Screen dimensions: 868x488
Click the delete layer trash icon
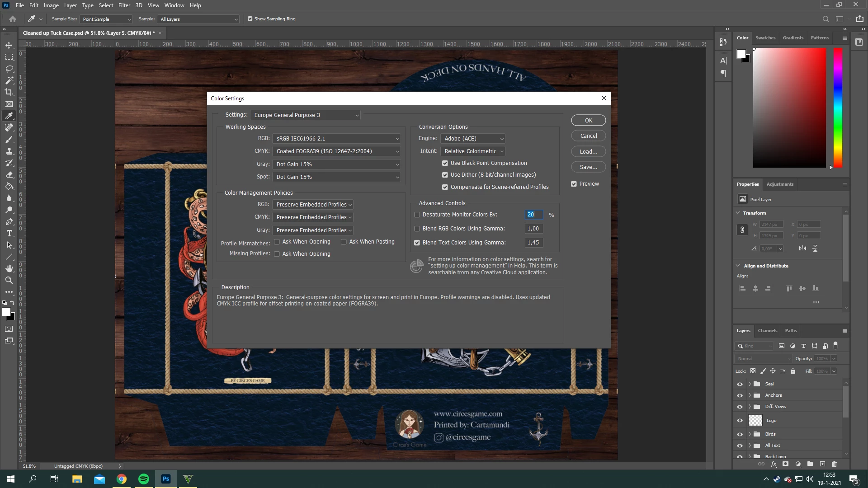834,464
